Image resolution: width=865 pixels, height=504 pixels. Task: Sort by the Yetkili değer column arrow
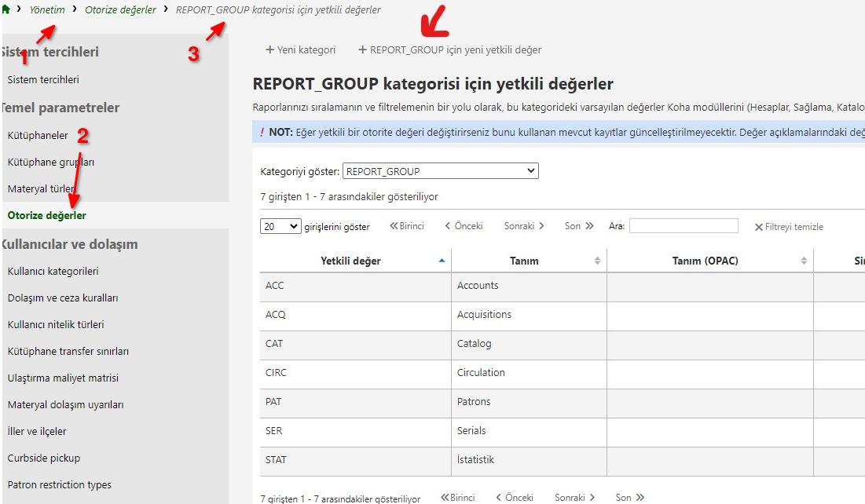point(442,261)
